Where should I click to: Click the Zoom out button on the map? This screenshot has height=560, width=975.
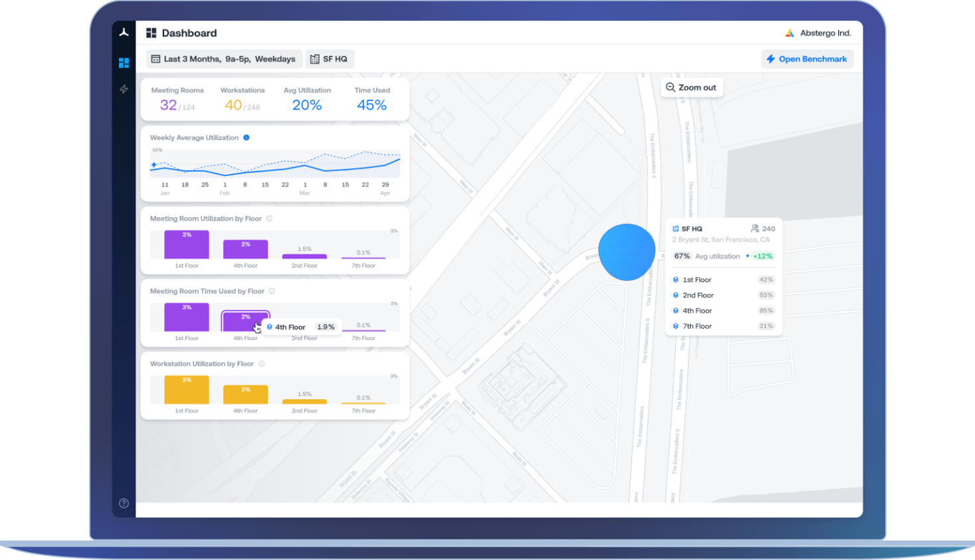(691, 87)
